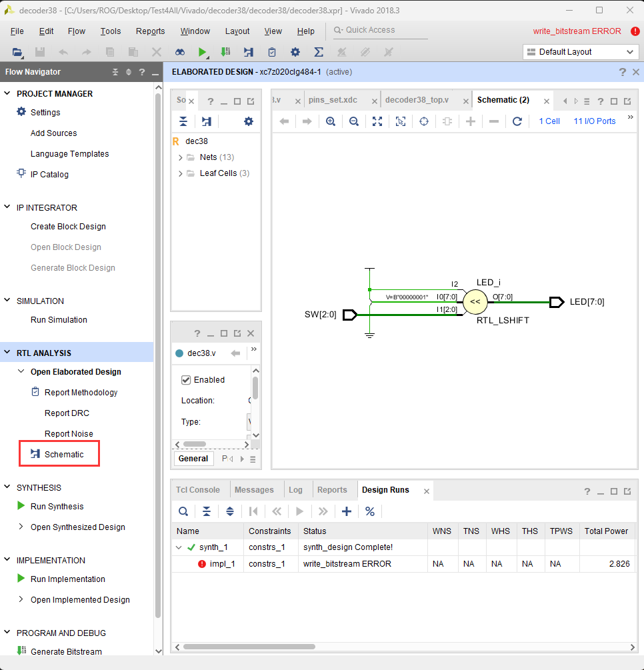Select the RTL_LSHIFT cell in schematic
Image resolution: width=644 pixels, height=670 pixels.
[x=475, y=302]
